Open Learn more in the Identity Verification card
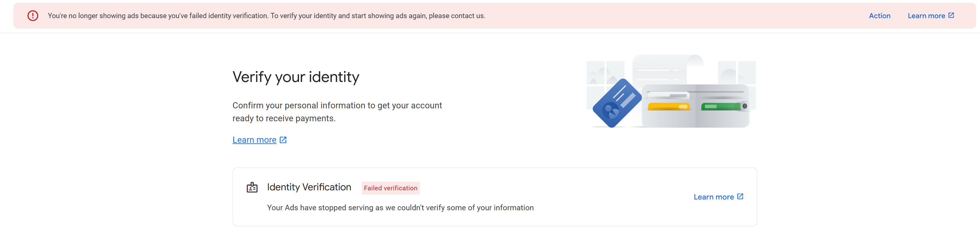 point(713,197)
